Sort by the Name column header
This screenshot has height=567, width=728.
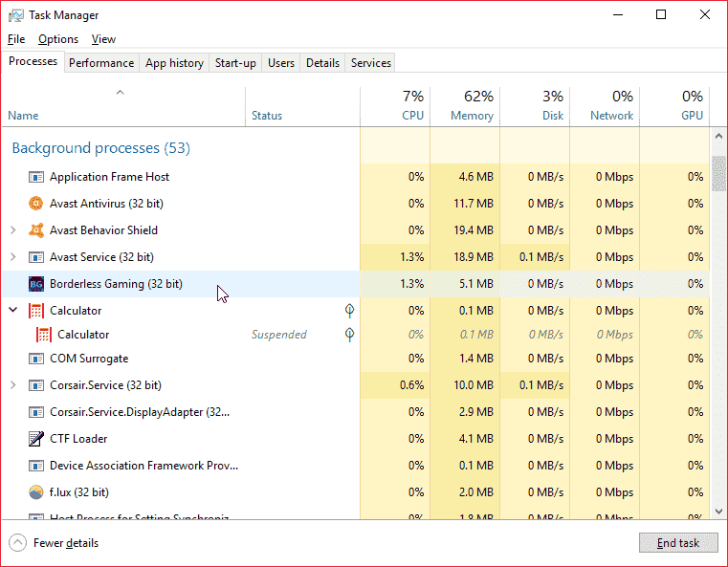tap(123, 107)
